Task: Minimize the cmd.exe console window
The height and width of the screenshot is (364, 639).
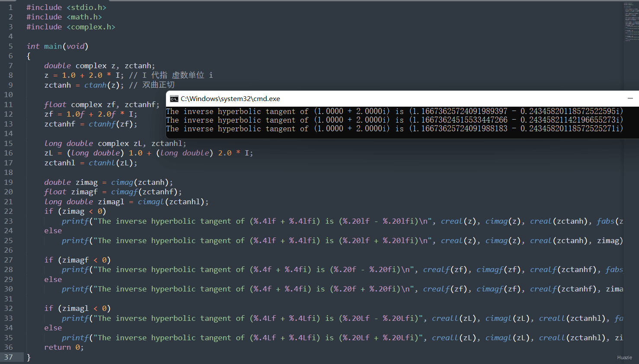Action: [x=630, y=98]
